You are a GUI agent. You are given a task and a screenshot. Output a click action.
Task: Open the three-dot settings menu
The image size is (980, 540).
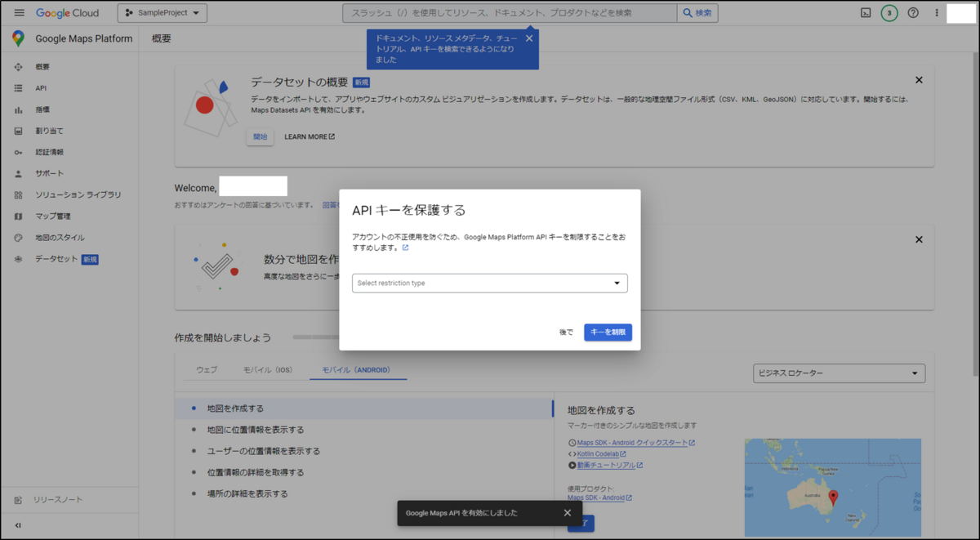click(936, 13)
